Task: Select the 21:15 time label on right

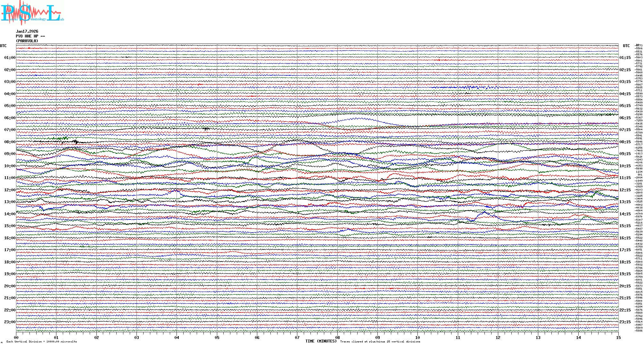Action: pos(625,298)
